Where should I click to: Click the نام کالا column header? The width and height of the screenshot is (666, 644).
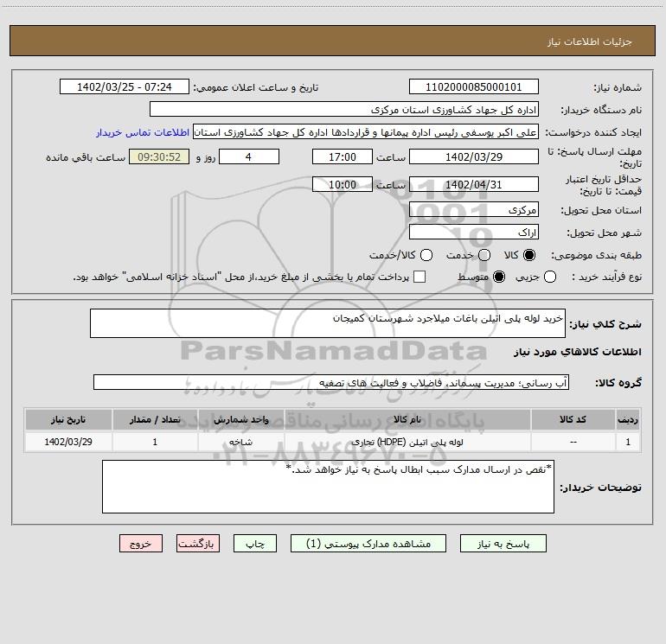click(x=407, y=419)
